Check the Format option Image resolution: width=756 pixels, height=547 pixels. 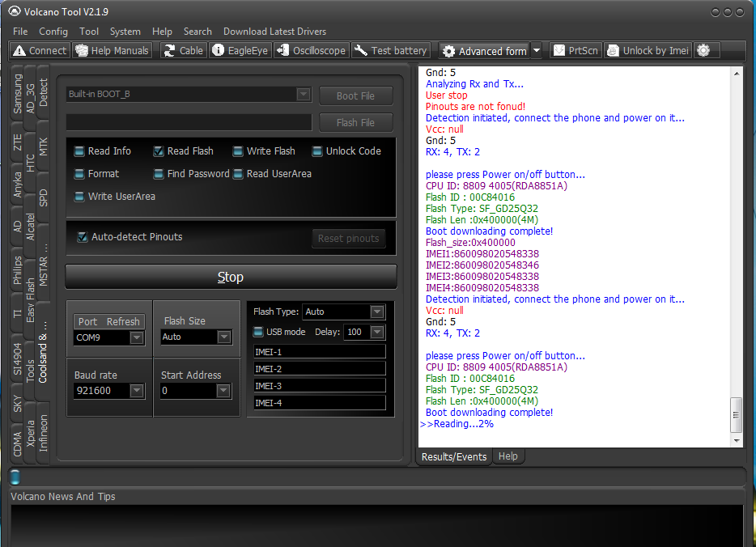tap(79, 174)
